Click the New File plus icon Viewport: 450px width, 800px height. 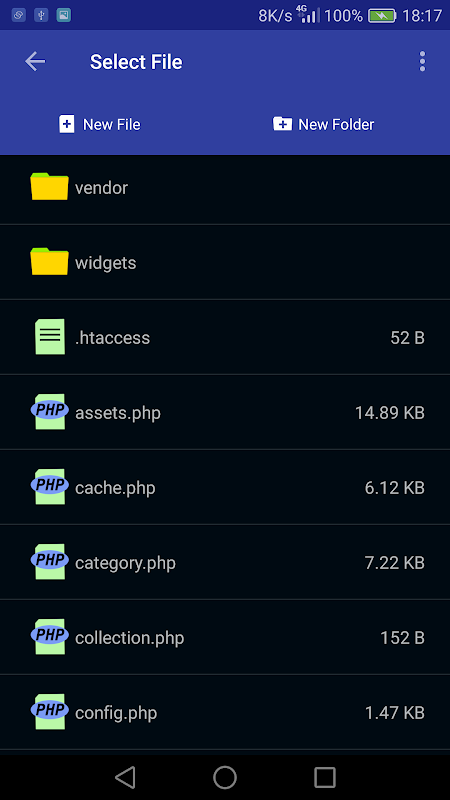tap(67, 124)
